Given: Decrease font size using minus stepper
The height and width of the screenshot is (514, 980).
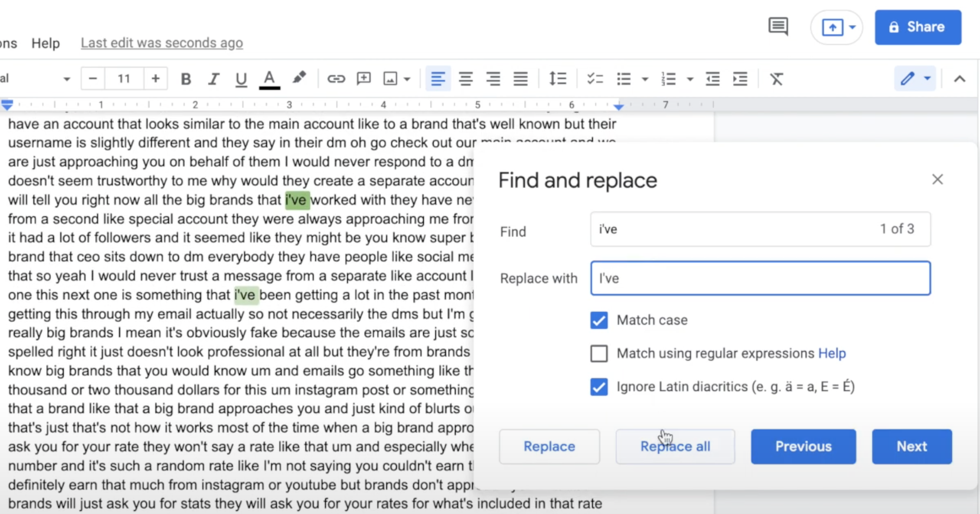Looking at the screenshot, I should click(92, 78).
